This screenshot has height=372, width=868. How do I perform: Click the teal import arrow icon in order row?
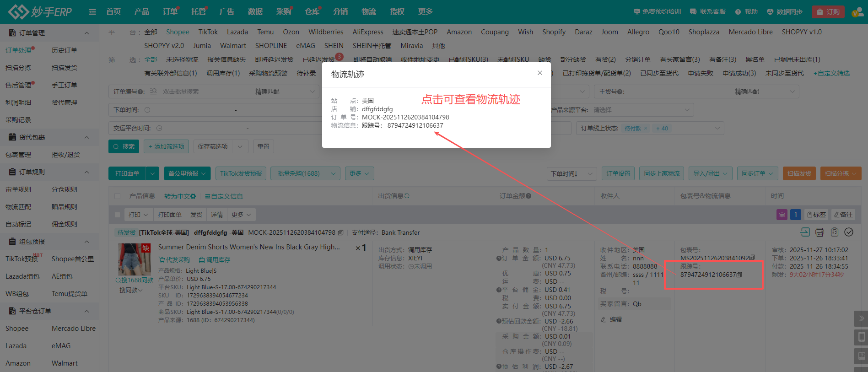click(x=805, y=232)
